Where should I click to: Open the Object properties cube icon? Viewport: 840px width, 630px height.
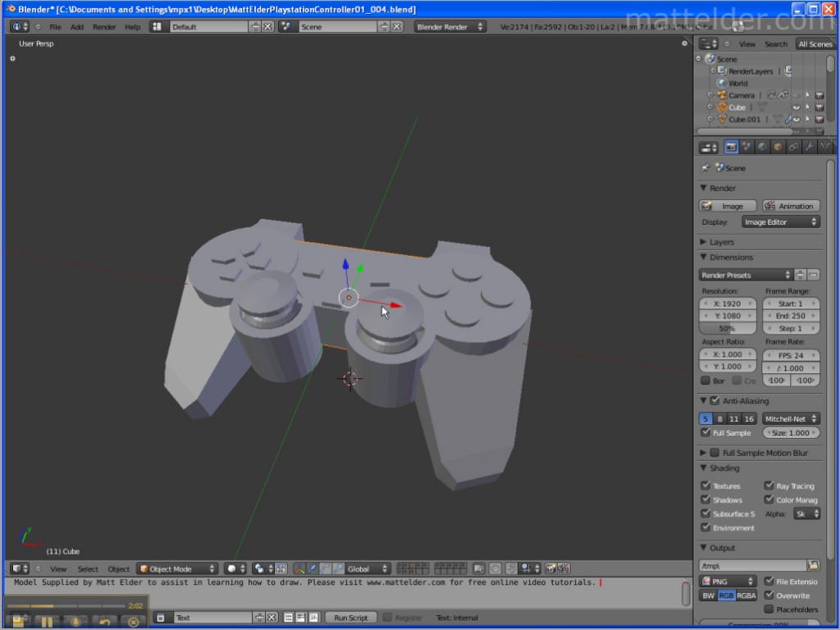point(778,148)
